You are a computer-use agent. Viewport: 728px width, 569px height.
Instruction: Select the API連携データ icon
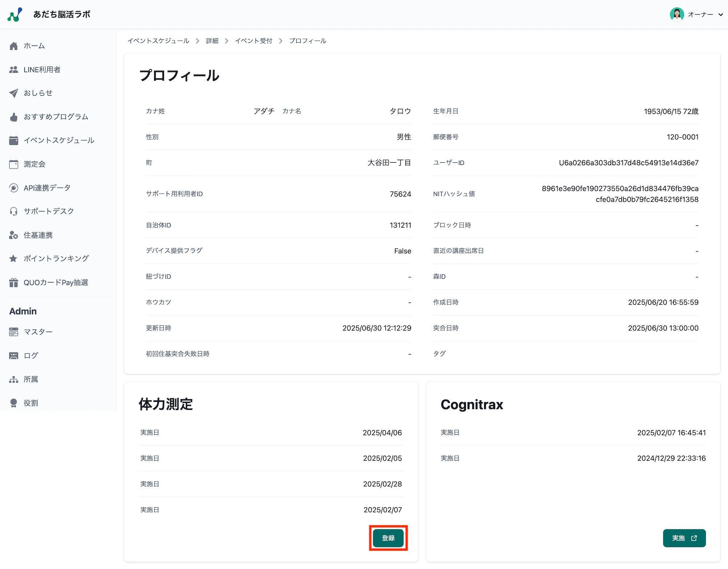[x=13, y=187]
